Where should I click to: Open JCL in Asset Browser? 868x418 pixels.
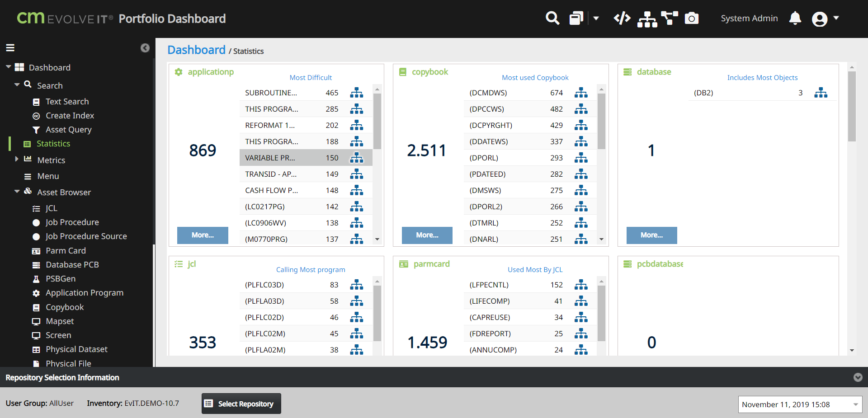(x=51, y=208)
